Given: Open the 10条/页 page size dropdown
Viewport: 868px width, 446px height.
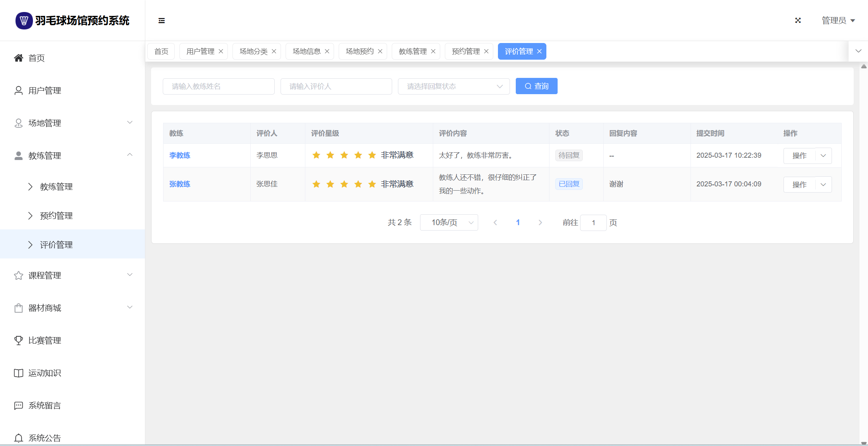Looking at the screenshot, I should pos(449,223).
